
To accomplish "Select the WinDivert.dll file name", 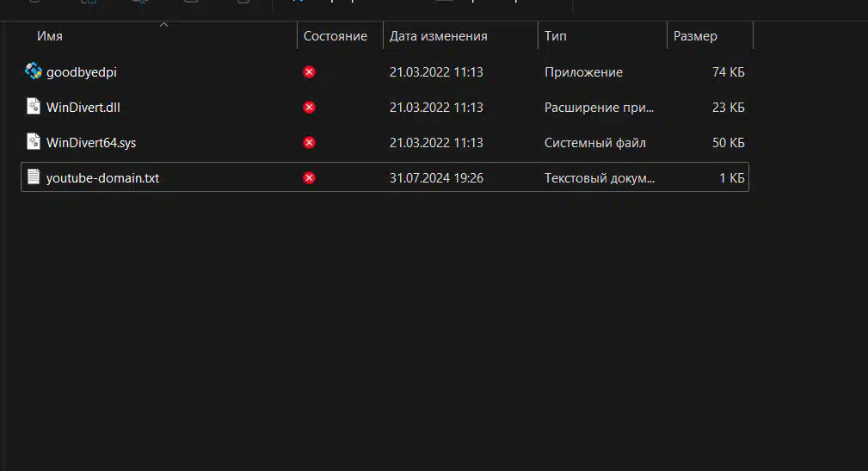I will pyautogui.click(x=83, y=108).
